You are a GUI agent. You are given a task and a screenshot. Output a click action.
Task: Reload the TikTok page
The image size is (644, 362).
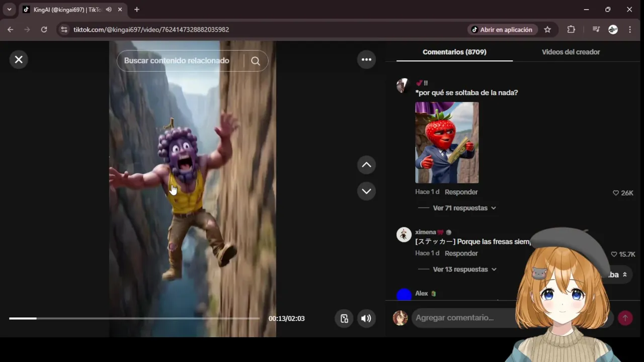[x=44, y=30]
